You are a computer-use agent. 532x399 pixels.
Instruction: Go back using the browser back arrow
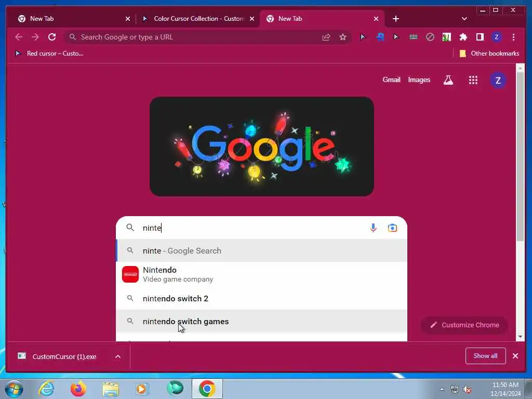point(19,37)
